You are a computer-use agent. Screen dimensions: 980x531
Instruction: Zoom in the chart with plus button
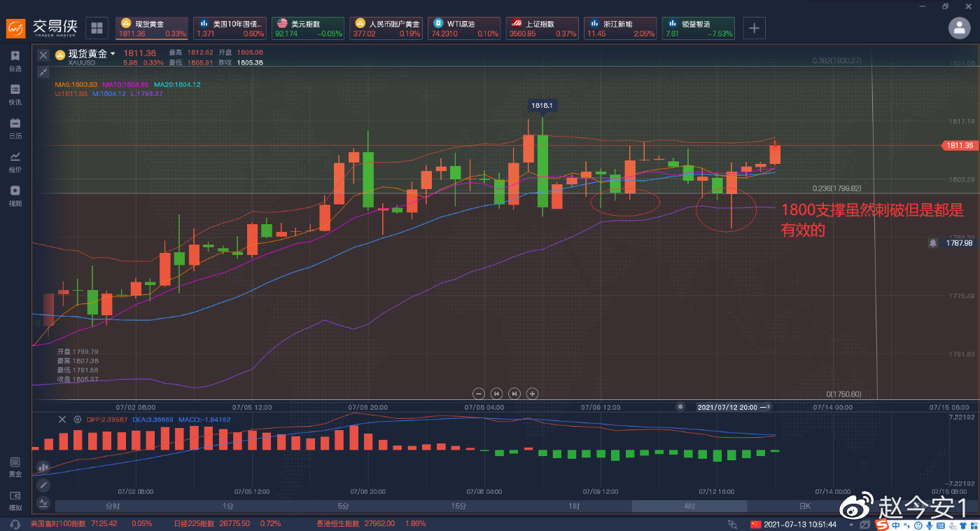[x=532, y=394]
